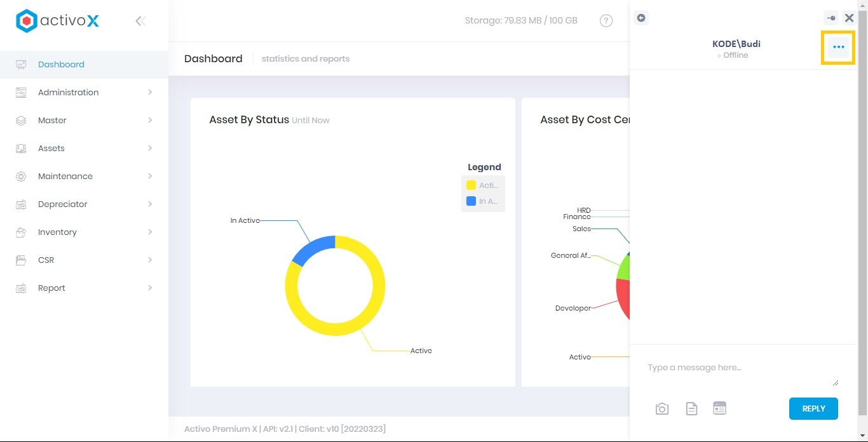Click the activoX logo icon
868x442 pixels.
pos(26,20)
